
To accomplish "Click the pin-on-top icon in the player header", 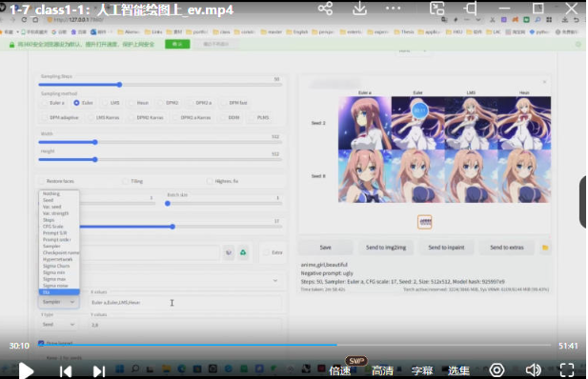I will coord(471,9).
